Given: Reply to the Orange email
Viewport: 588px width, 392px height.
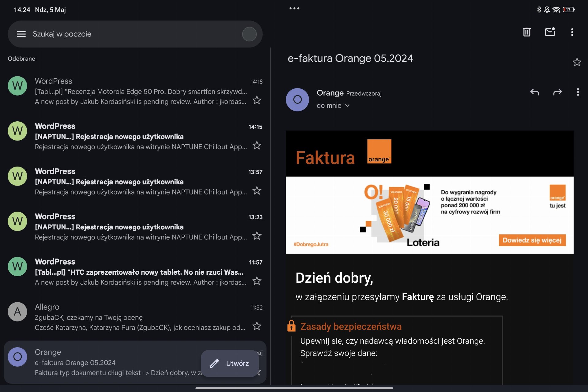Looking at the screenshot, I should pyautogui.click(x=534, y=92).
